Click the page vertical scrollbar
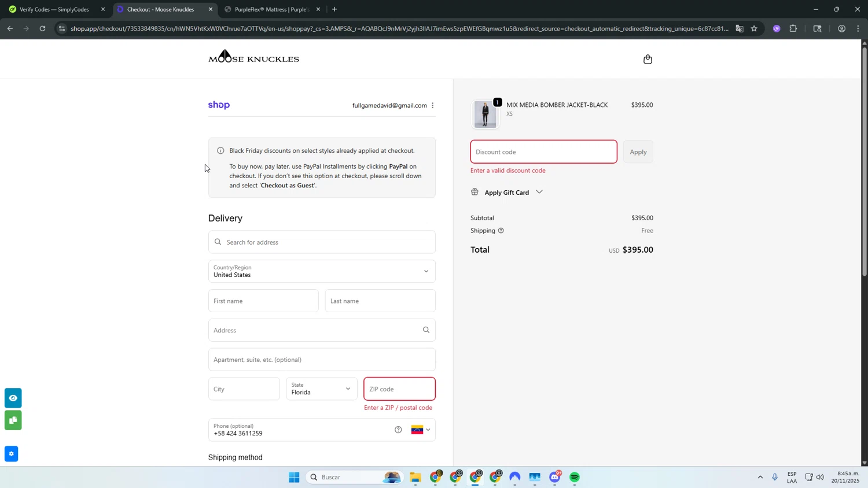This screenshot has height=488, width=868. (x=865, y=162)
